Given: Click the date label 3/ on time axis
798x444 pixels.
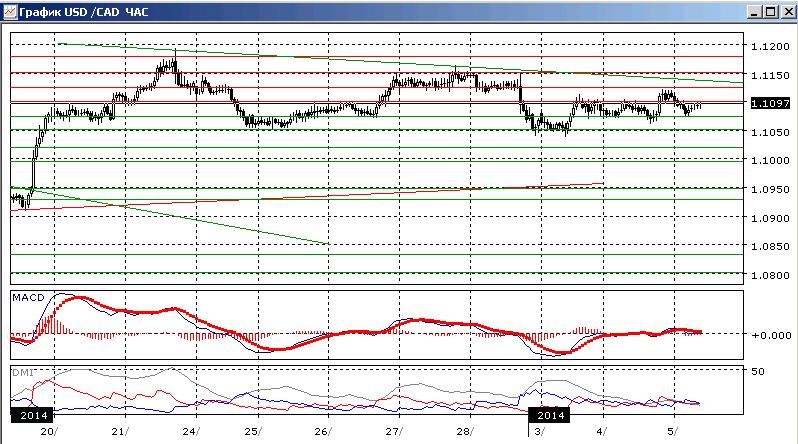Looking at the screenshot, I should click(x=540, y=432).
